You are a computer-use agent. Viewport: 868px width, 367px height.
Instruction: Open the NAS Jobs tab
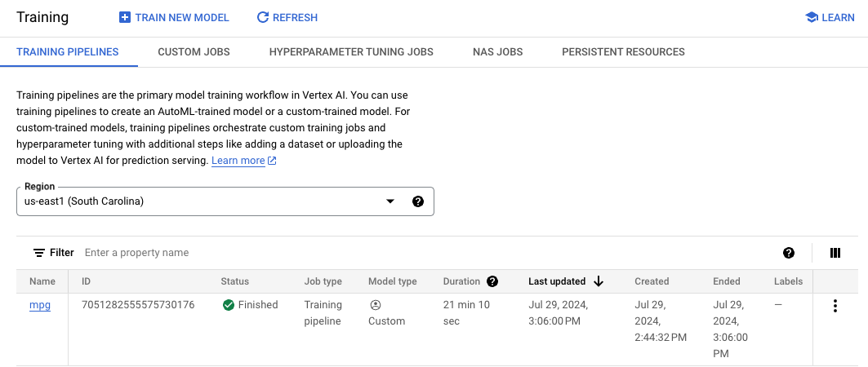point(497,52)
